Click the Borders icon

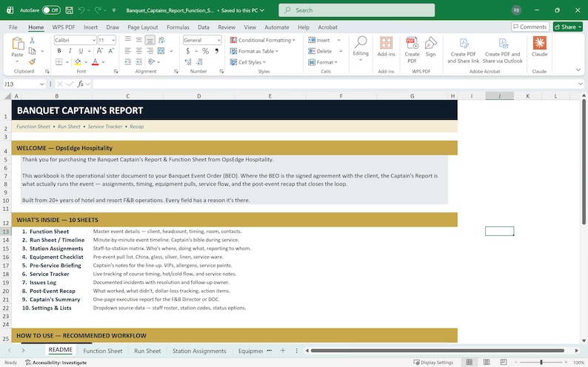click(x=59, y=62)
